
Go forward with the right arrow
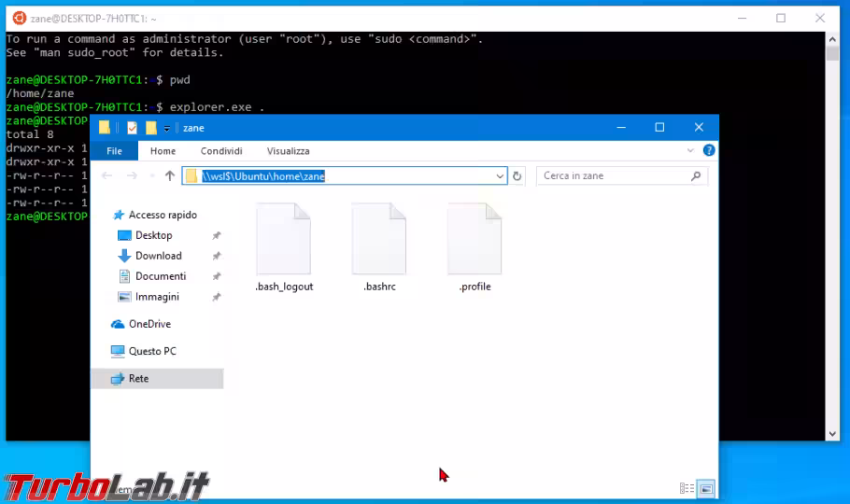pyautogui.click(x=132, y=175)
